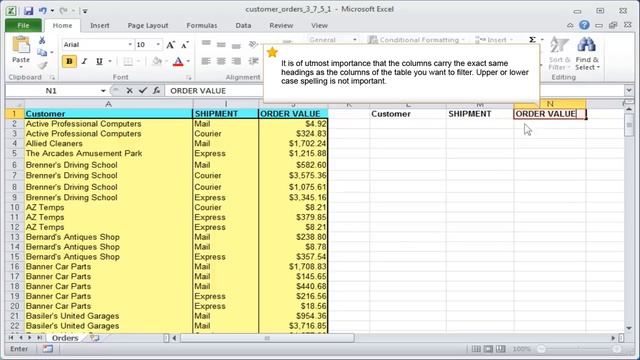Switch to the Insert ribbon tab
Screen dimensions: 640x360
[x=100, y=25]
